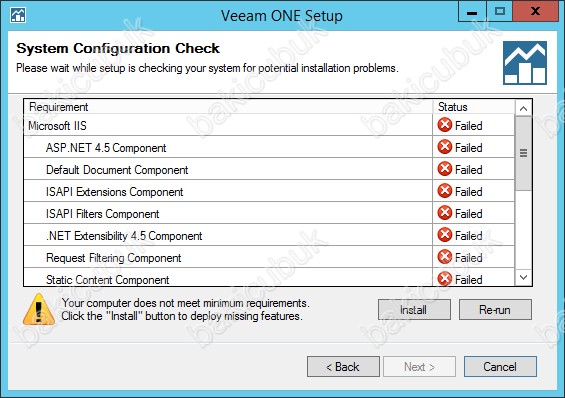Select the Static Content Component row
Screen dimensions: 565x398
[269, 278]
